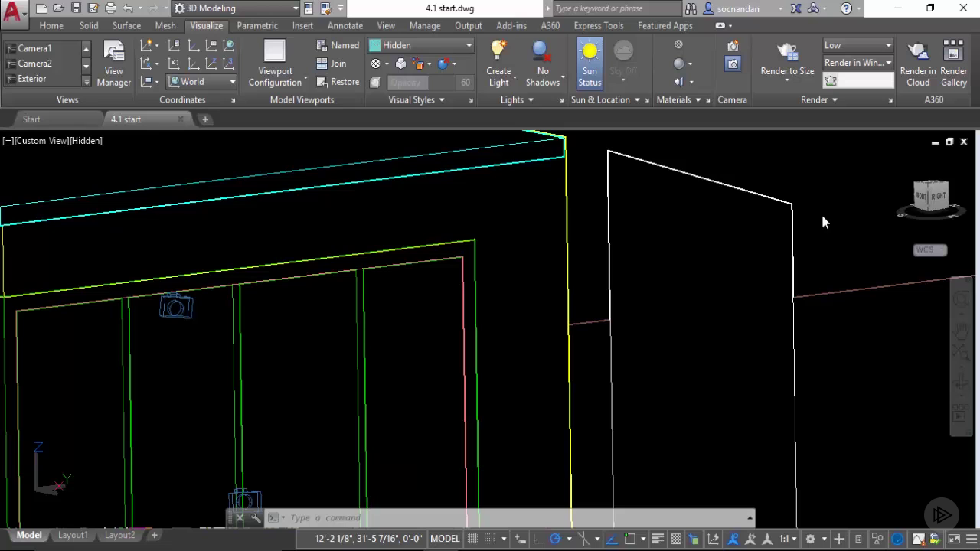The height and width of the screenshot is (551, 980).
Task: Click the Plot printer icon
Action: (110, 8)
